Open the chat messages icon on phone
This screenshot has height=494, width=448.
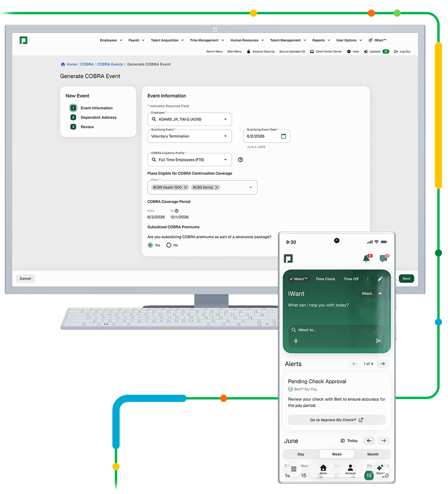[x=383, y=259]
